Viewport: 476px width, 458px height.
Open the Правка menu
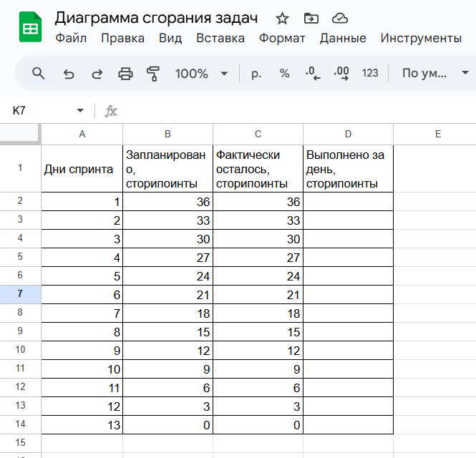[x=122, y=38]
